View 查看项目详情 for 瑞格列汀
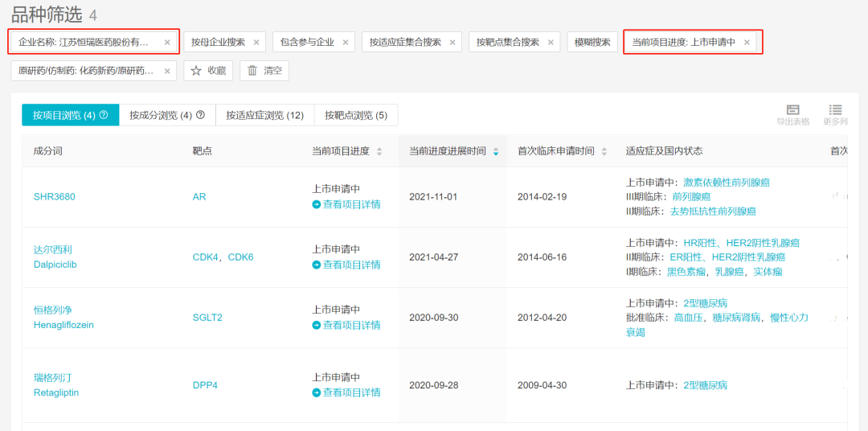Image resolution: width=868 pixels, height=431 pixels. point(346,392)
